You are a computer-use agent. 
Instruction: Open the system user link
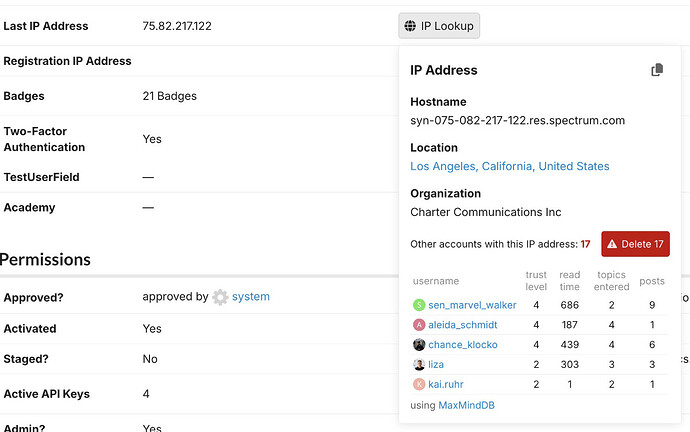[251, 297]
